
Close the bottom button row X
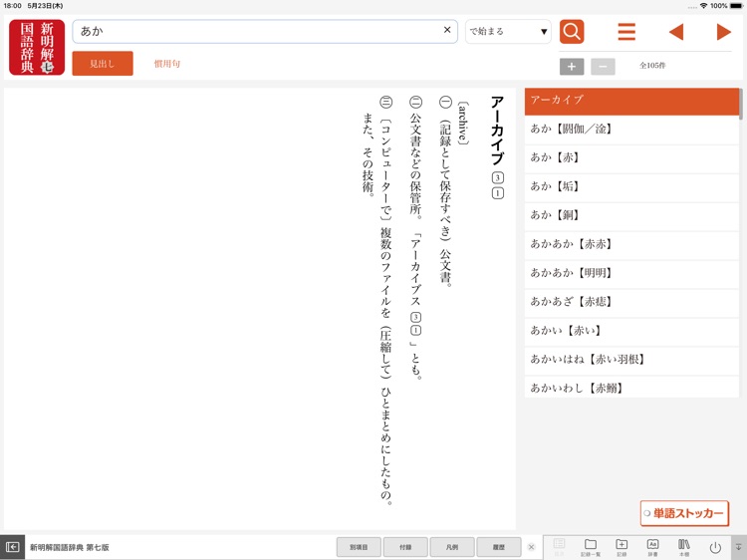tap(531, 547)
